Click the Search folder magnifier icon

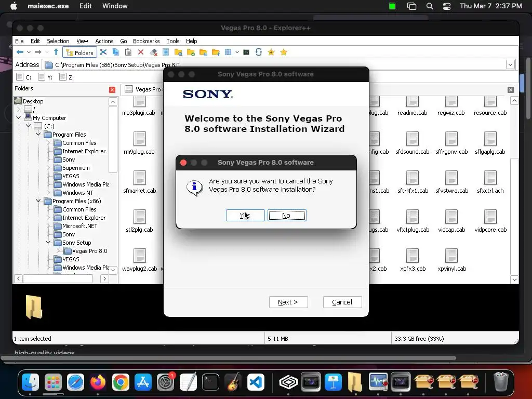178,52
